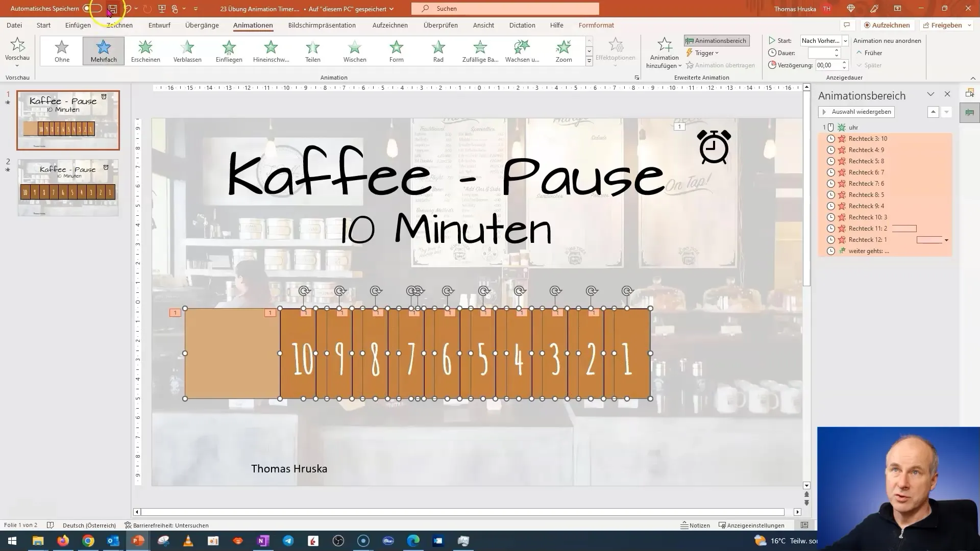The image size is (980, 551).
Task: Open the Ansicht tab
Action: click(483, 25)
